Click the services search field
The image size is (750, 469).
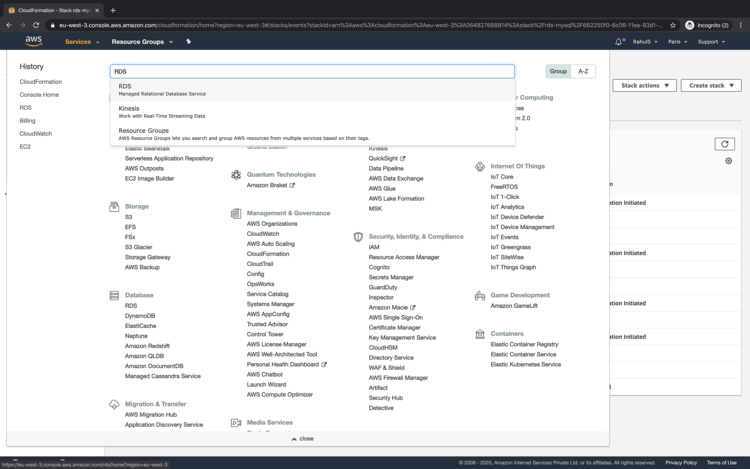[x=312, y=72]
